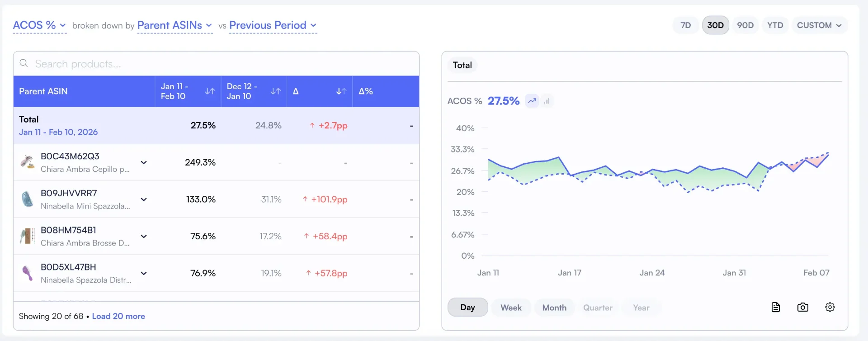The height and width of the screenshot is (341, 868).
Task: Click the 31.1% previous-period value
Action: pyautogui.click(x=271, y=199)
